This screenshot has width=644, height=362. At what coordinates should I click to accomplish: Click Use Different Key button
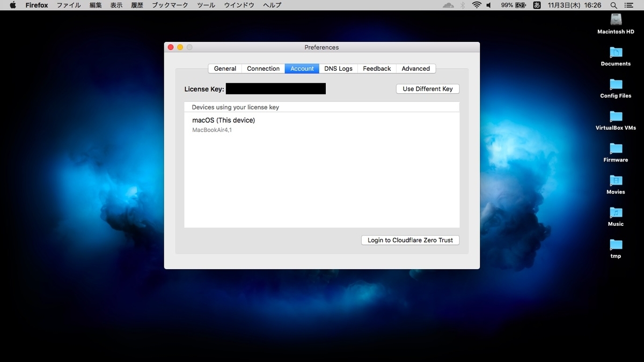pyautogui.click(x=428, y=89)
